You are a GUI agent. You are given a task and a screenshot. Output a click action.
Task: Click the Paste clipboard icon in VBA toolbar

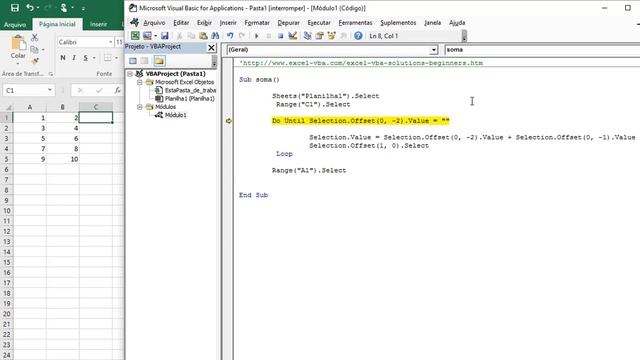coord(203,36)
